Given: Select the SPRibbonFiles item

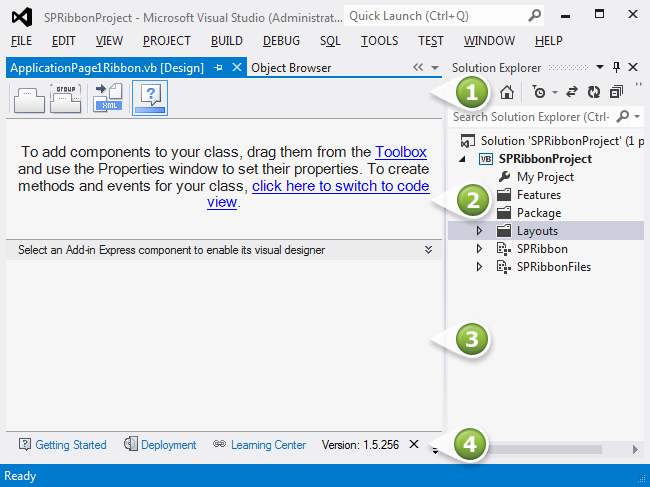Looking at the screenshot, I should tap(544, 267).
